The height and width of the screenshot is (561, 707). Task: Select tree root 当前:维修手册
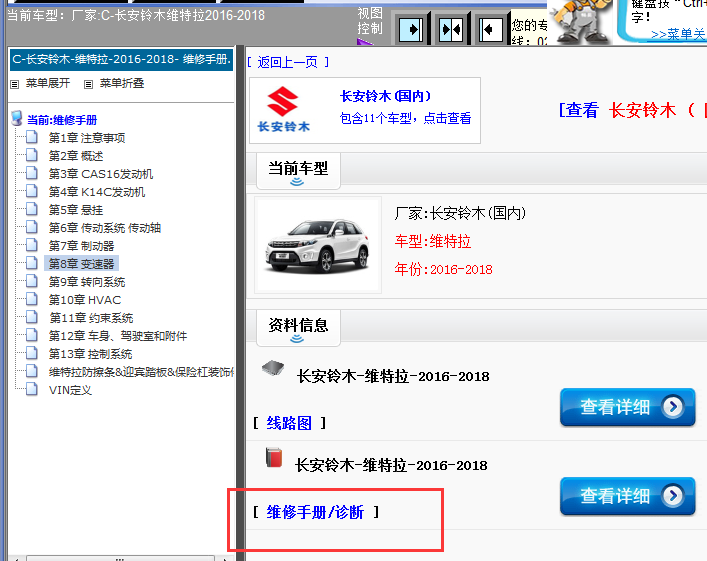[62, 120]
